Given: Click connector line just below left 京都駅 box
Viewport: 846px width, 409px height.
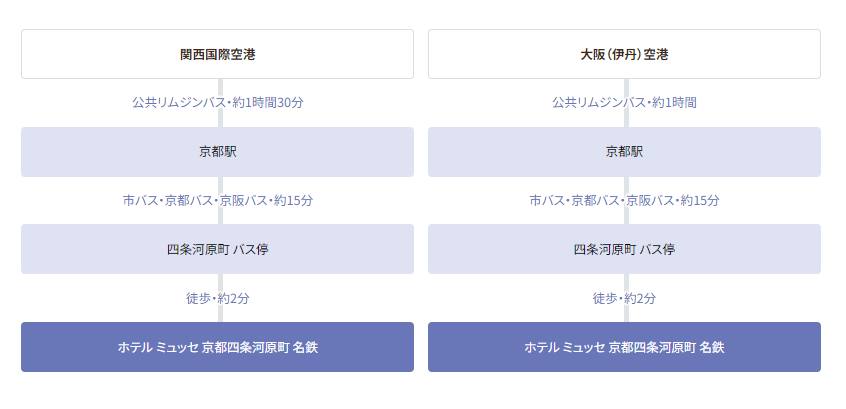Looking at the screenshot, I should (220, 183).
